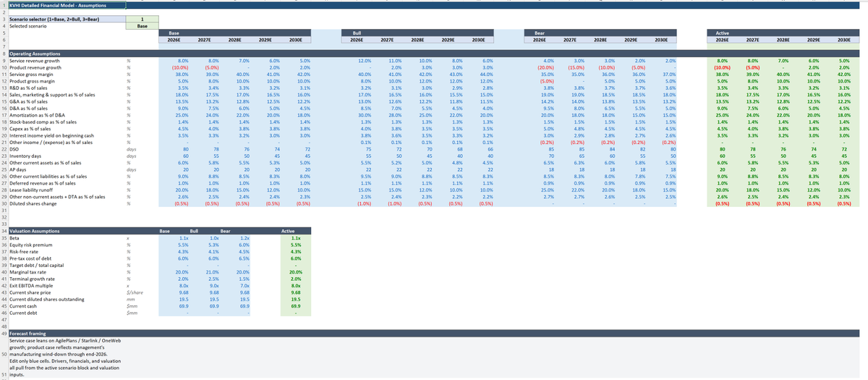Select Bull Terminal growth rate '2.5%'
The image size is (868, 380).
coord(214,278)
